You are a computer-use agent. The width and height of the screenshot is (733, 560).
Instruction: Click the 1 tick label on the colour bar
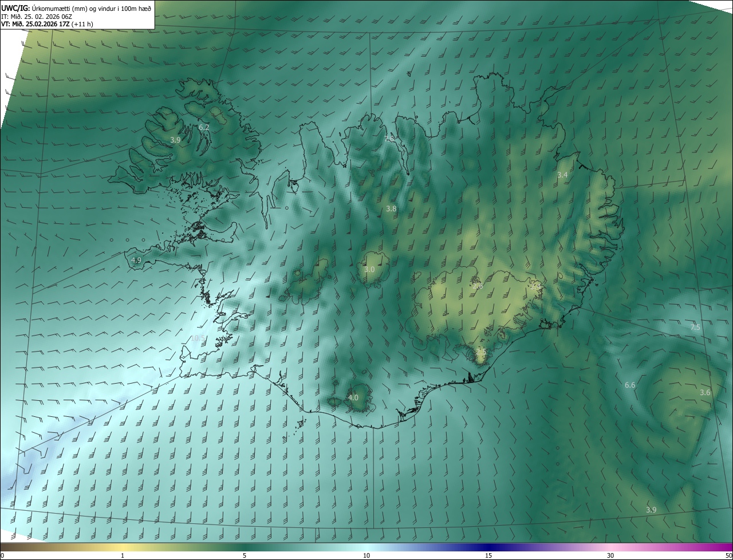pos(123,555)
